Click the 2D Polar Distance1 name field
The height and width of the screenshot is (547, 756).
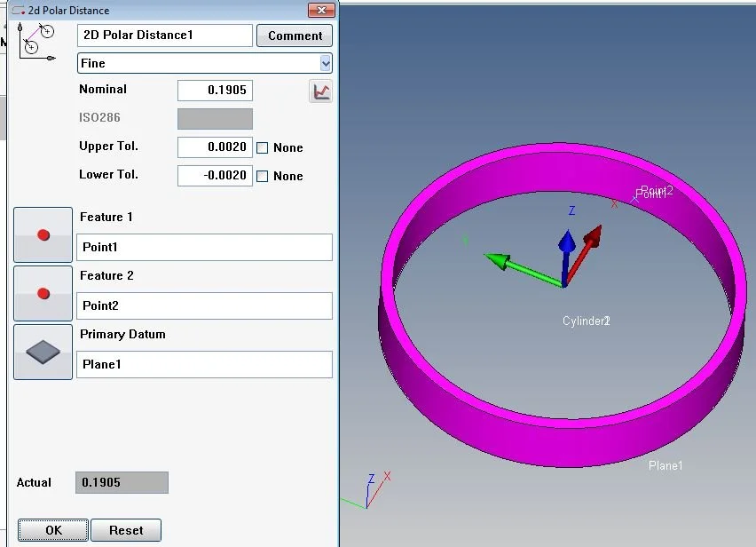[164, 36]
